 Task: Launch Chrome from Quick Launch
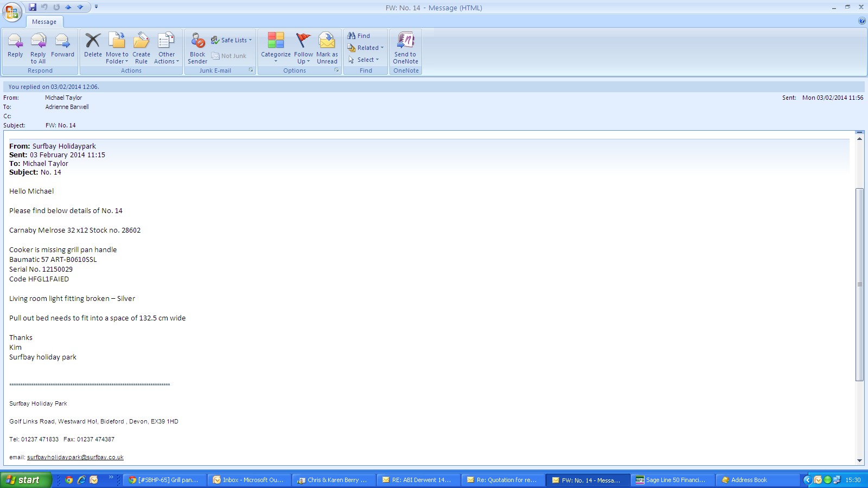coord(69,480)
